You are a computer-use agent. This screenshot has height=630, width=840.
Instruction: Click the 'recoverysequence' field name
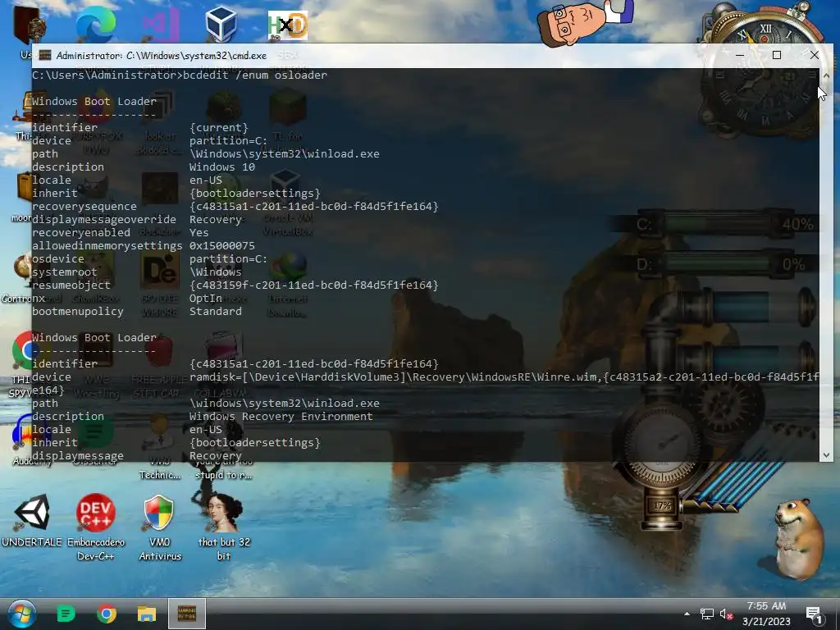click(x=84, y=206)
